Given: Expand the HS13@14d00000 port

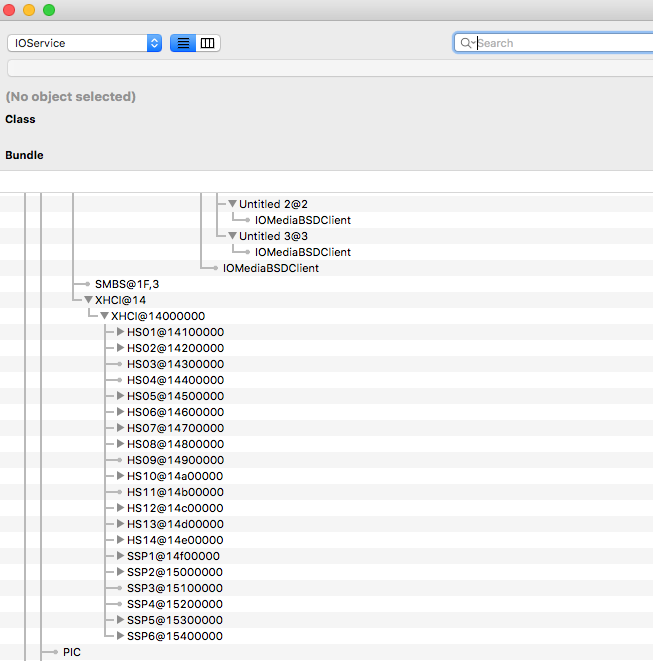Looking at the screenshot, I should pyautogui.click(x=120, y=524).
